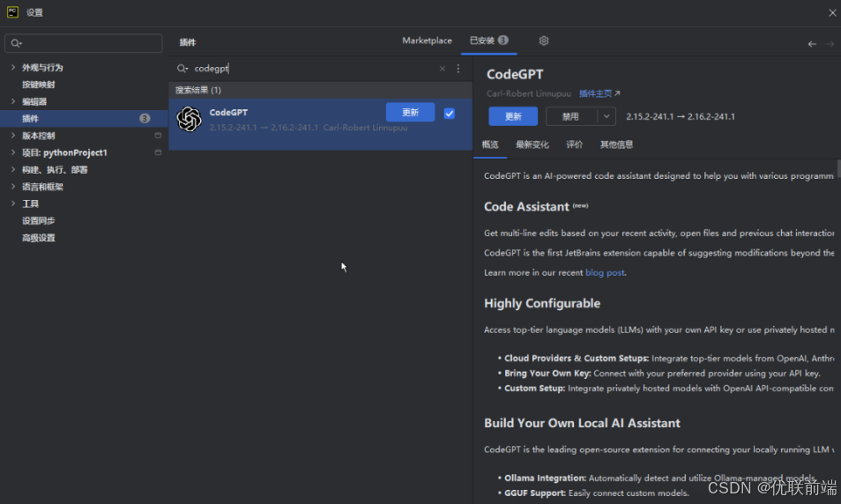
Task: Switch to 已安装 tab
Action: (488, 41)
